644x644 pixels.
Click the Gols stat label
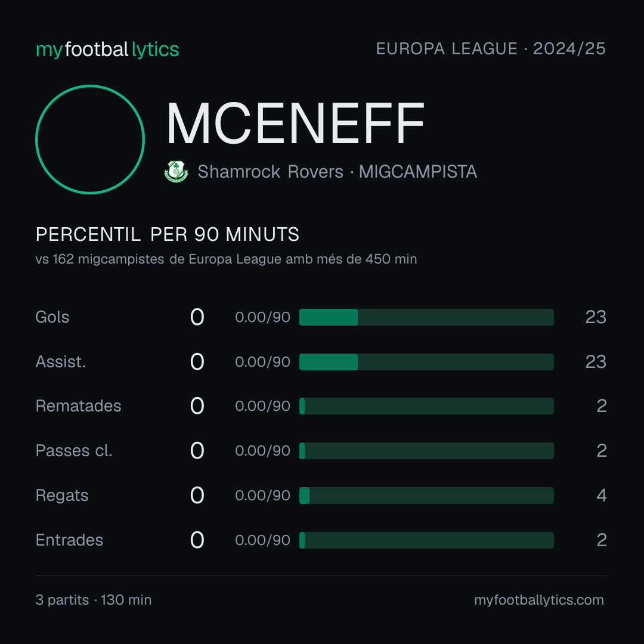pyautogui.click(x=52, y=317)
